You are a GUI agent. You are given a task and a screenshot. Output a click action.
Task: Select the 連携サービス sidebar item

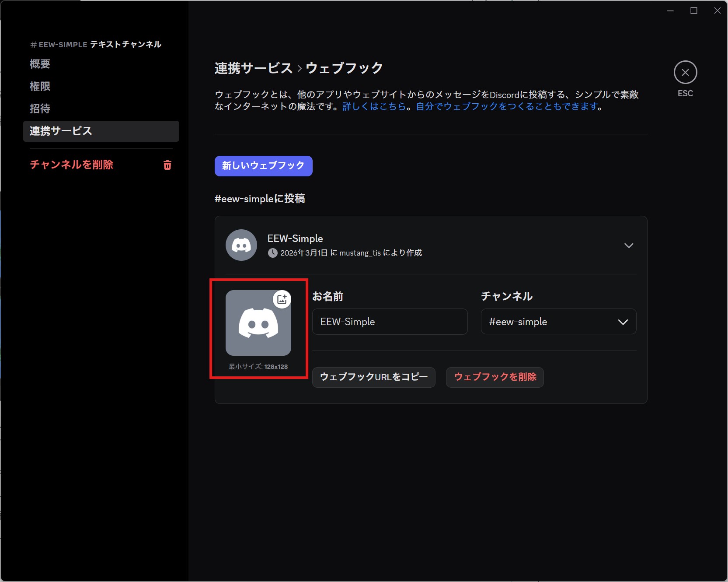(x=60, y=131)
